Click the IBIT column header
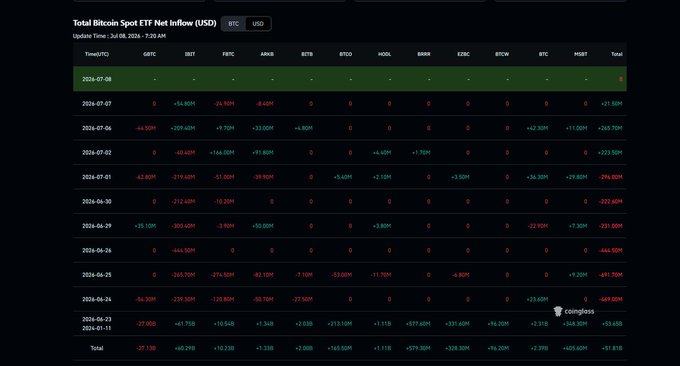 click(x=190, y=54)
